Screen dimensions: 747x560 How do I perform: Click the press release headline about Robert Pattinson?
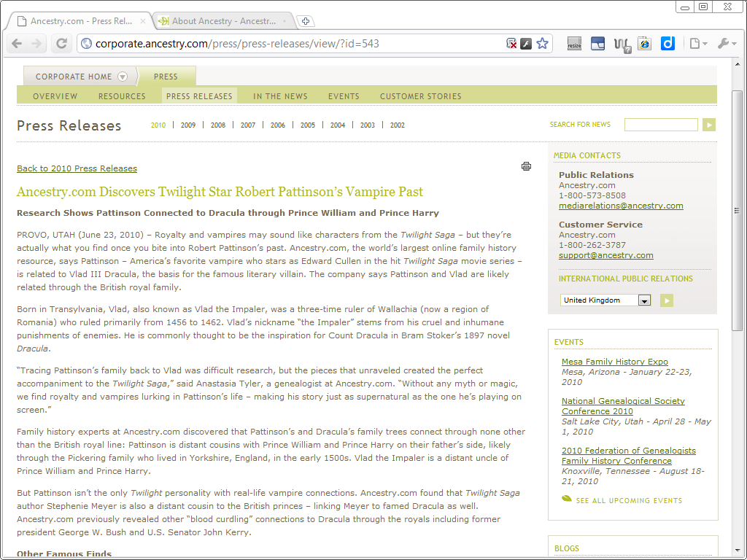point(220,192)
